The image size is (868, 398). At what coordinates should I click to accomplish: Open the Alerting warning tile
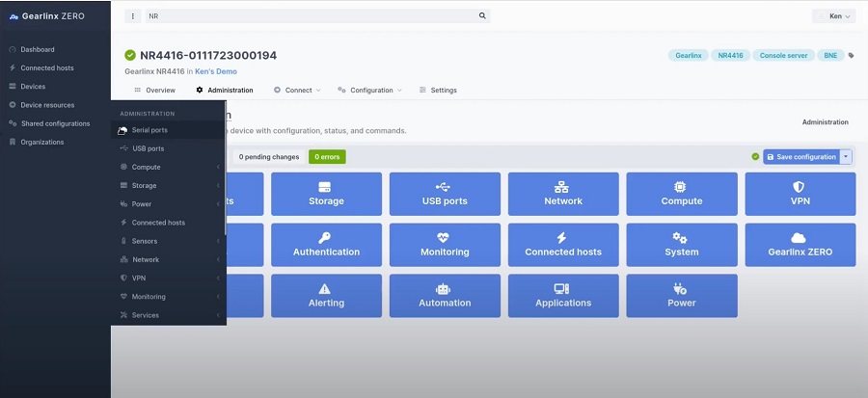326,296
